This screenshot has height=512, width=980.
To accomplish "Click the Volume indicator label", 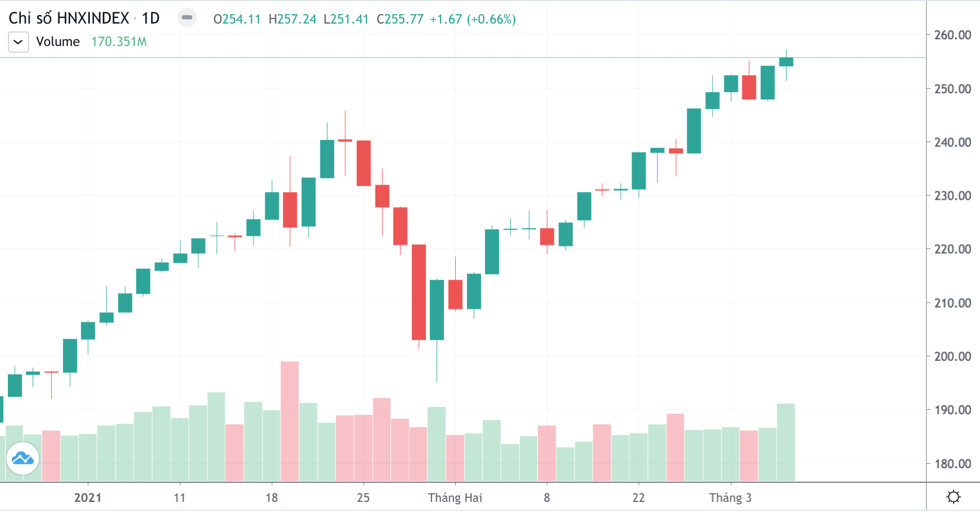I will click(x=57, y=42).
